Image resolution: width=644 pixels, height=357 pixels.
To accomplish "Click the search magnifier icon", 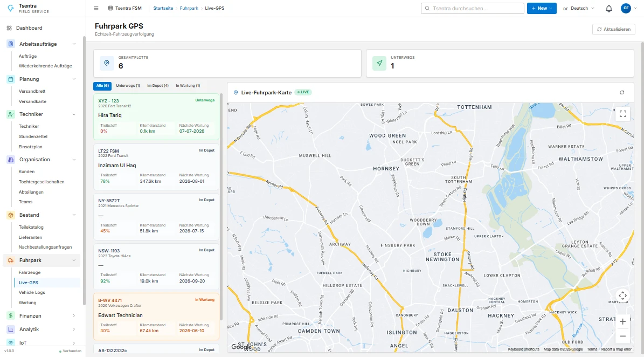I will point(427,8).
